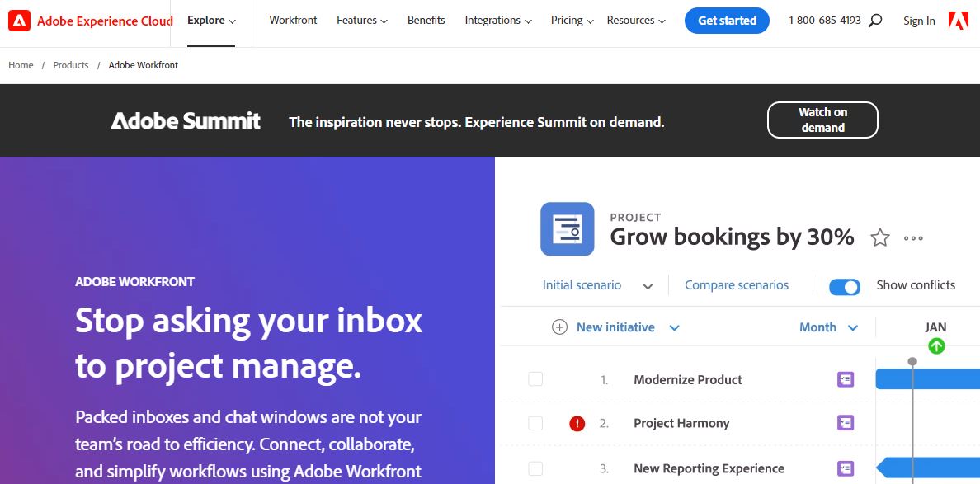
Task: Check the checkbox for Modernize Product
Action: (x=535, y=378)
